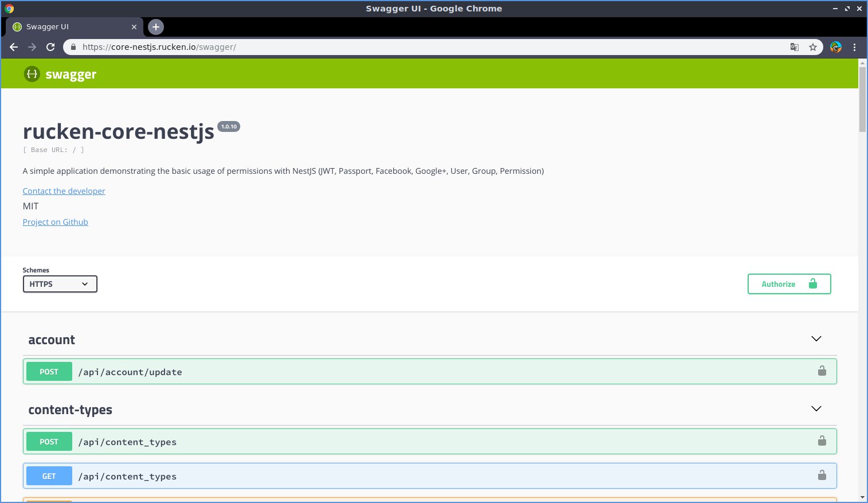
Task: Open the Schemes HTTPS dropdown
Action: tap(60, 284)
